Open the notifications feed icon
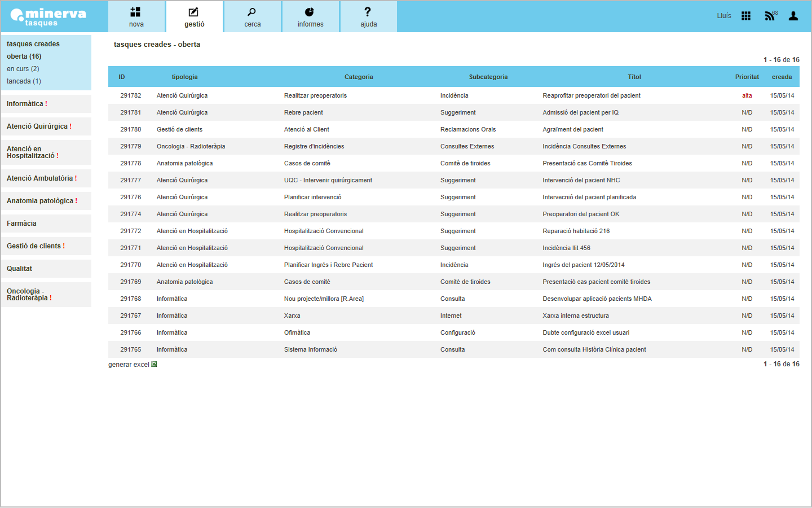Viewport: 812px width, 508px height. pyautogui.click(x=770, y=16)
